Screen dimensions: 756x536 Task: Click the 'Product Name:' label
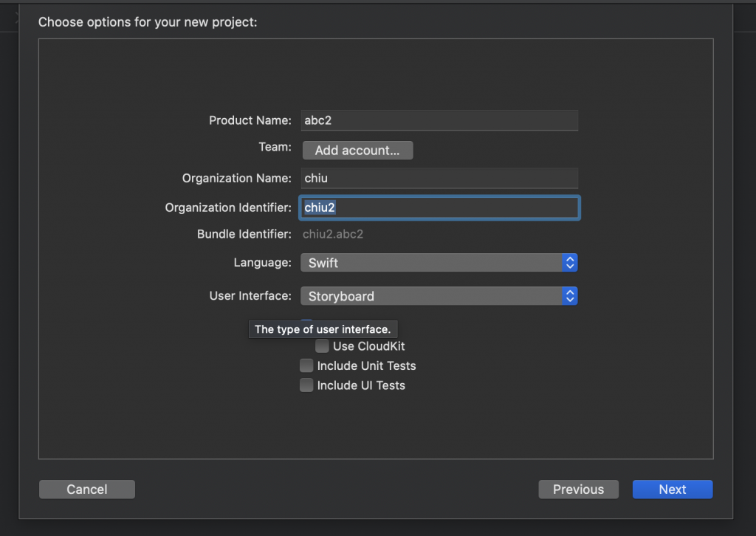coord(250,120)
